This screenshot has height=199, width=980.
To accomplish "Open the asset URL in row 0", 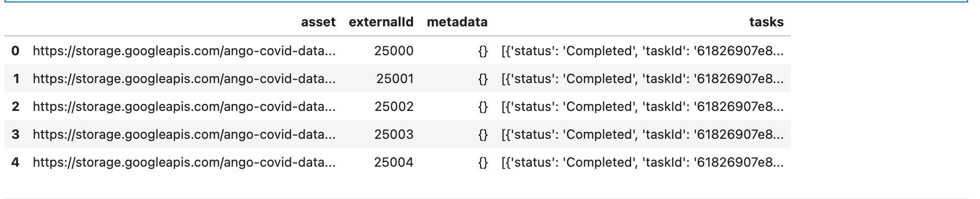I will pos(184,51).
